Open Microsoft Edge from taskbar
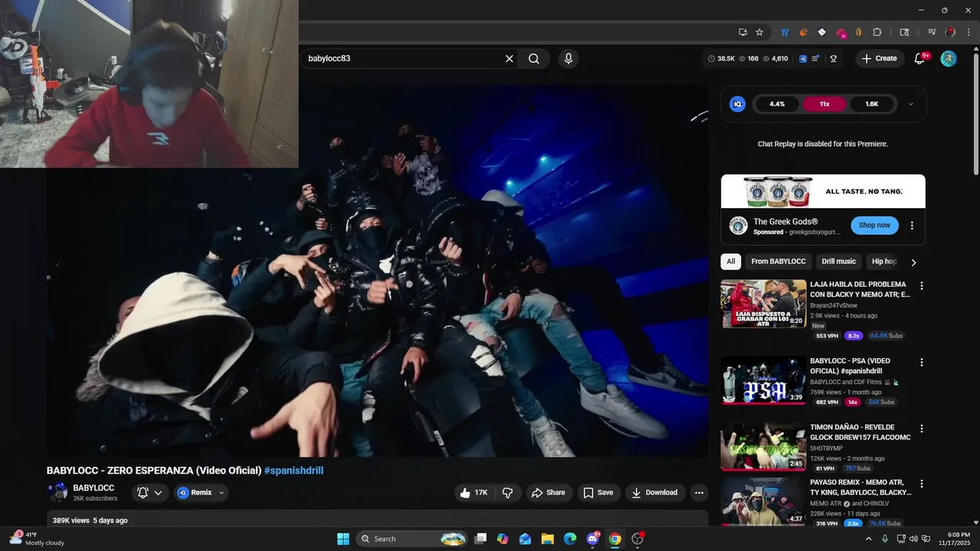The image size is (980, 551). pos(570,539)
